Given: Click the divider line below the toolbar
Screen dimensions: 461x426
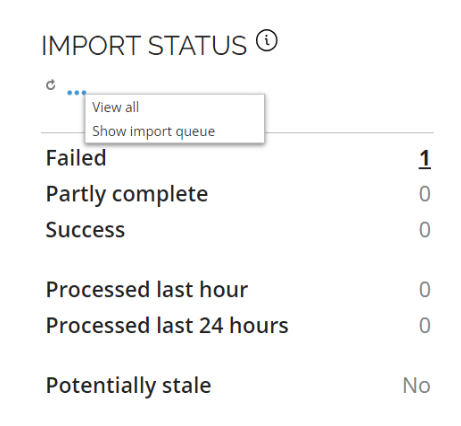Looking at the screenshot, I should pyautogui.click(x=349, y=133).
